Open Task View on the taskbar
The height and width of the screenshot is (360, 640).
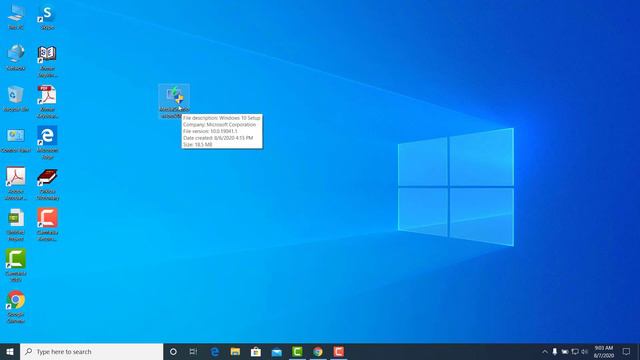[x=193, y=351]
